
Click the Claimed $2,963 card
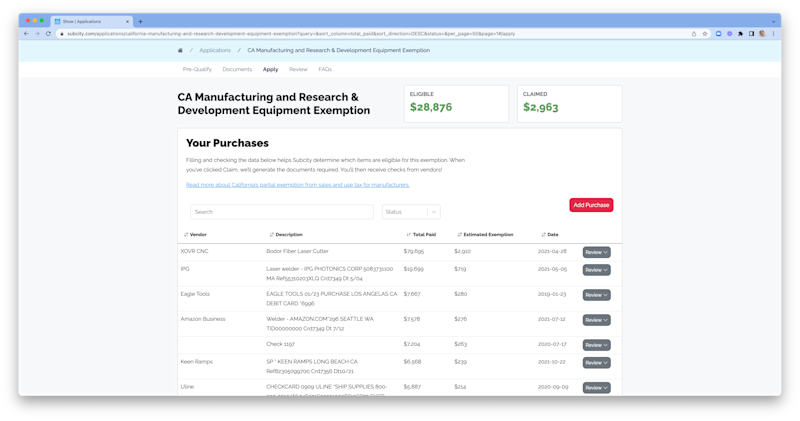pos(569,104)
